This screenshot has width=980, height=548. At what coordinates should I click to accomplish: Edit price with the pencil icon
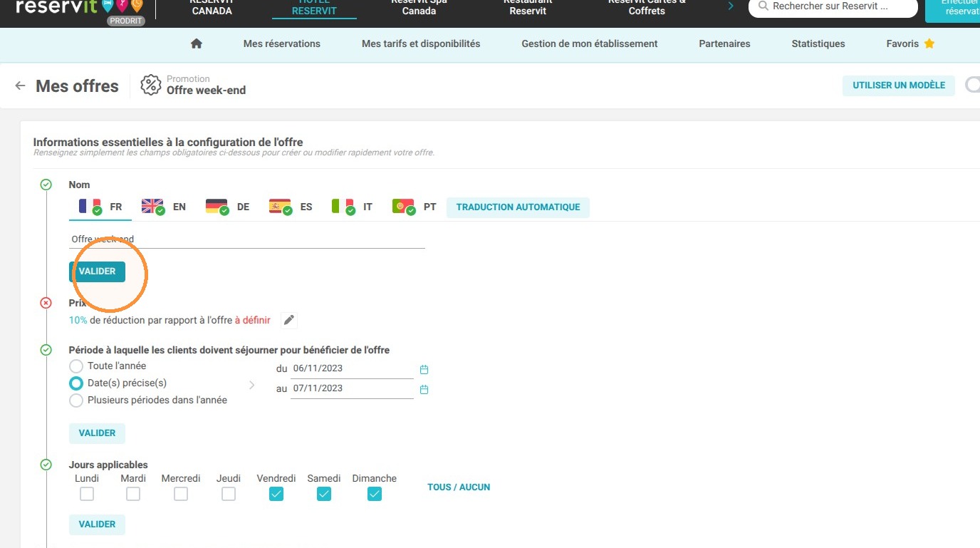288,320
